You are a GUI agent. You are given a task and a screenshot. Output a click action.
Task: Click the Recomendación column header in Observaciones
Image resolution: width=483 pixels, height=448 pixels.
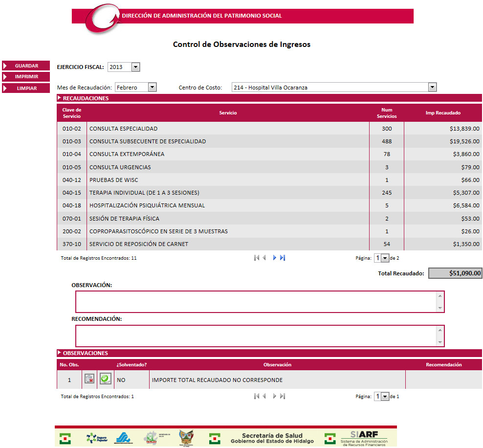coord(443,364)
